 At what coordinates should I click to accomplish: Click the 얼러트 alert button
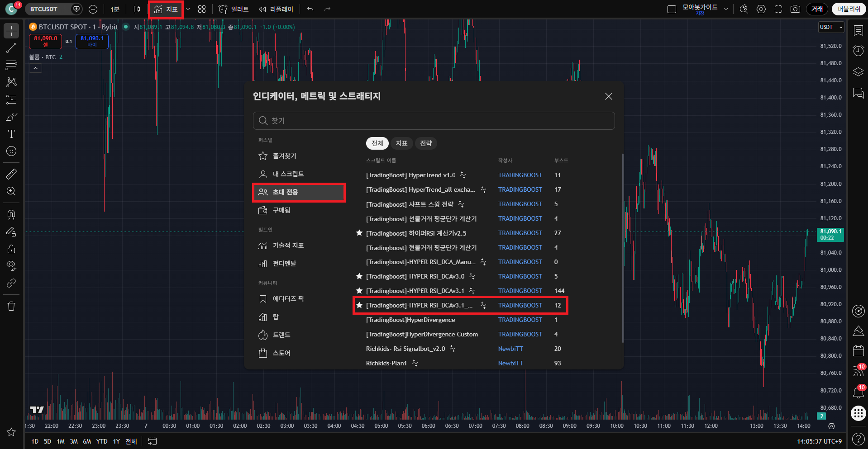(x=234, y=9)
